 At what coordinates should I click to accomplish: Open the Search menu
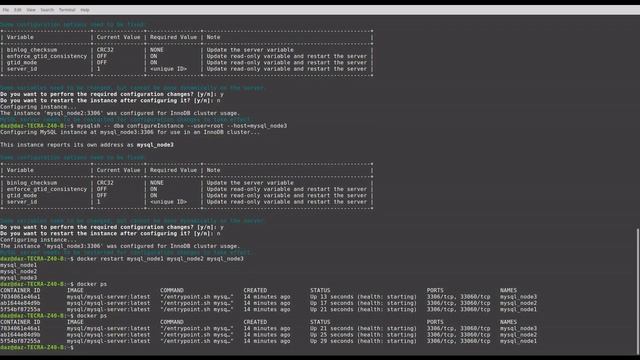point(47,10)
